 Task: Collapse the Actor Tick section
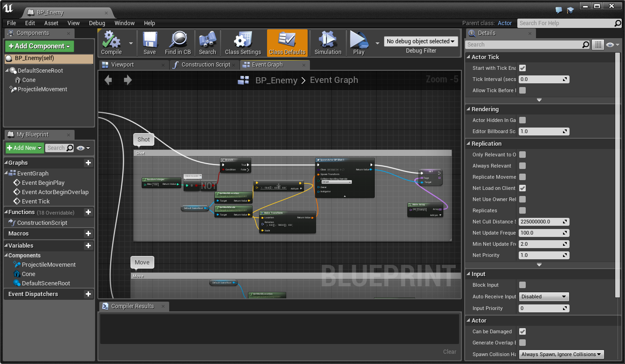(x=469, y=57)
